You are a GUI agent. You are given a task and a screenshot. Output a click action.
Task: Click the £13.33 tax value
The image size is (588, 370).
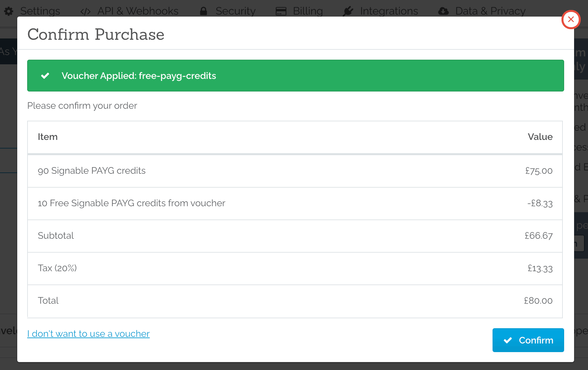540,268
